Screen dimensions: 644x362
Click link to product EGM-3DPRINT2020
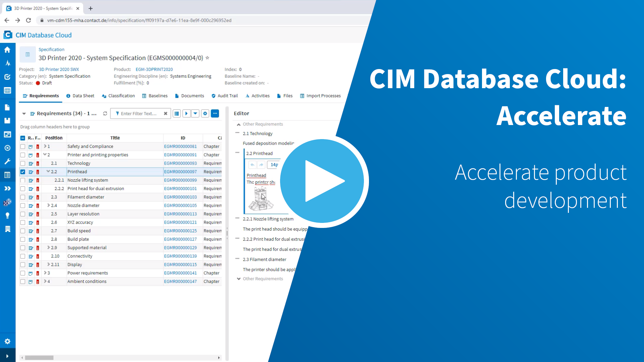click(154, 69)
